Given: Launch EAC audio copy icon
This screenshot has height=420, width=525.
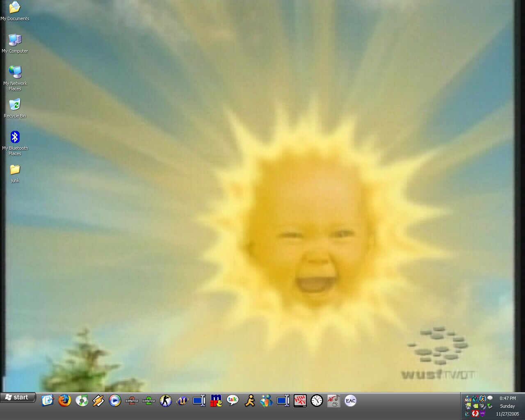Looking at the screenshot, I should point(350,400).
